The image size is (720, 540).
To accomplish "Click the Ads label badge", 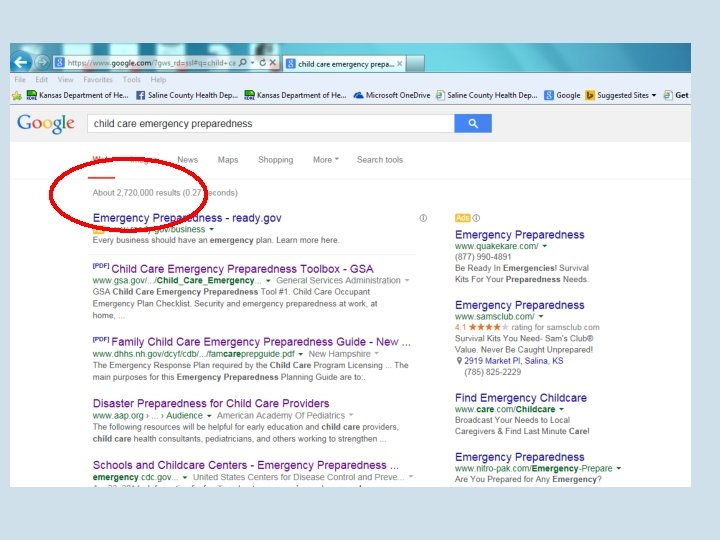I will click(462, 218).
